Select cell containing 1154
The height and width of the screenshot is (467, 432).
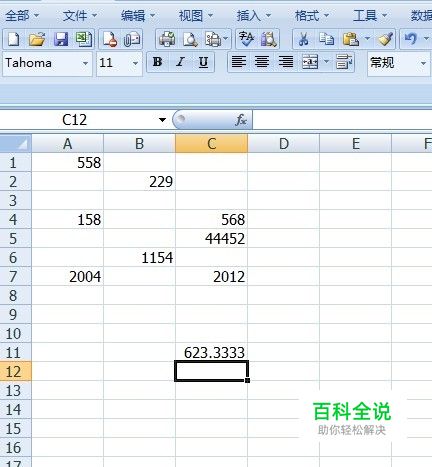tap(140, 257)
